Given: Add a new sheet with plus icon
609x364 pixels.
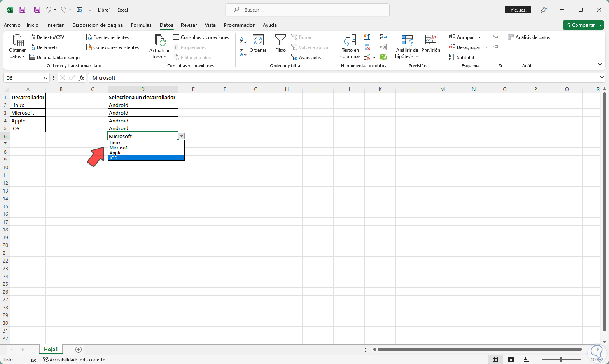Looking at the screenshot, I should point(79,350).
